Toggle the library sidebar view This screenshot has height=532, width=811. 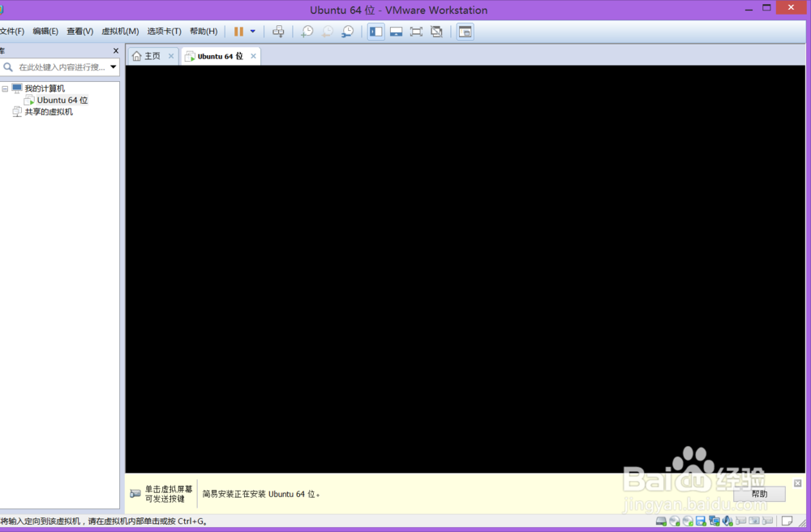click(376, 32)
